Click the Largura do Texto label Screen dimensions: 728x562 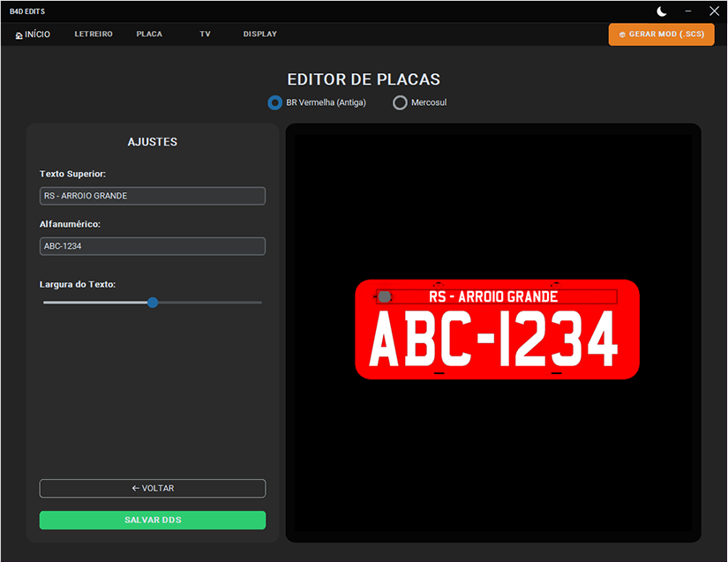click(x=78, y=284)
